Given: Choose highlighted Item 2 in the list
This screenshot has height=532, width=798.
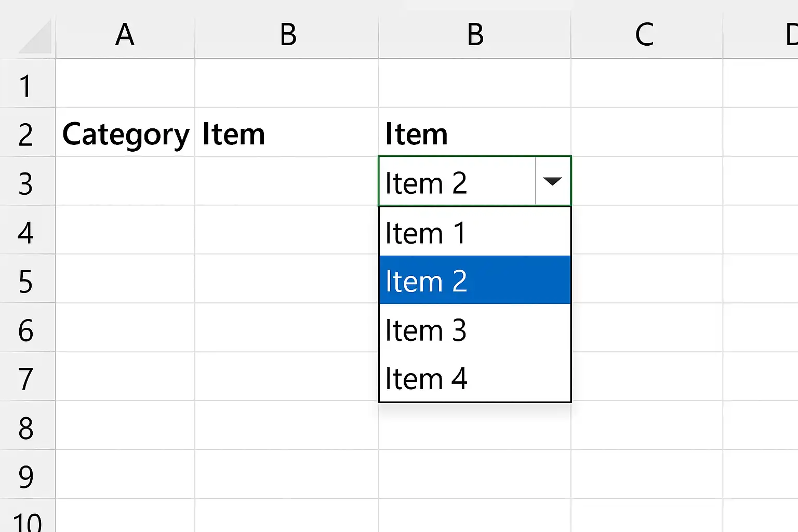Looking at the screenshot, I should [475, 280].
